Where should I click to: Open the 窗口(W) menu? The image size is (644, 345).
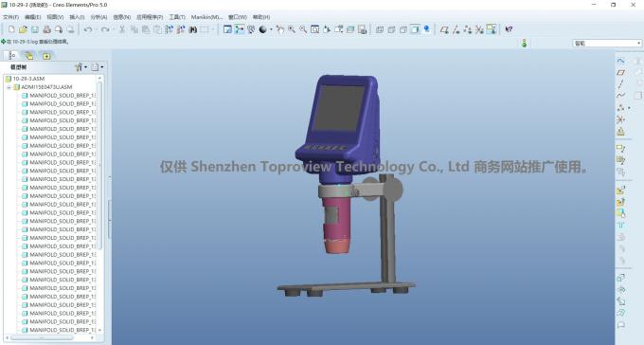point(238,17)
